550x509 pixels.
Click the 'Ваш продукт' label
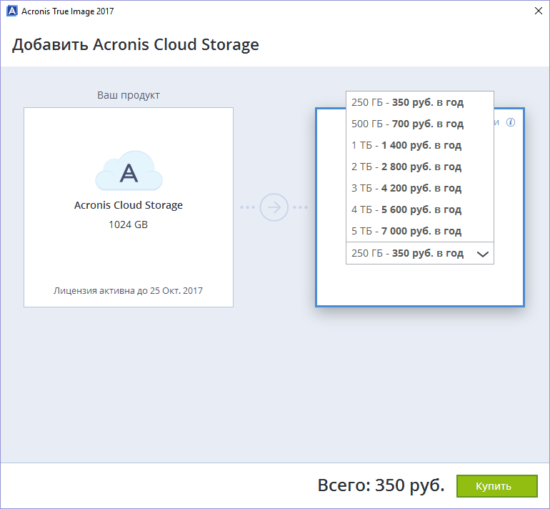(128, 95)
